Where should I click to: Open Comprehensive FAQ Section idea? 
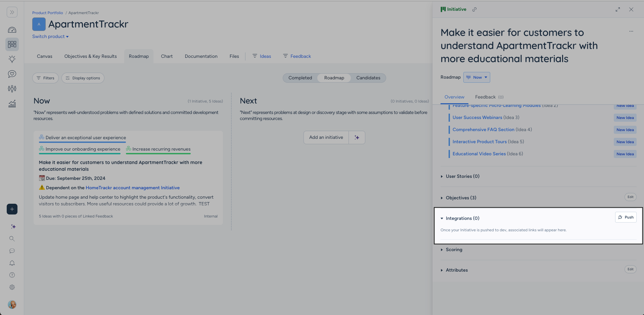(484, 129)
